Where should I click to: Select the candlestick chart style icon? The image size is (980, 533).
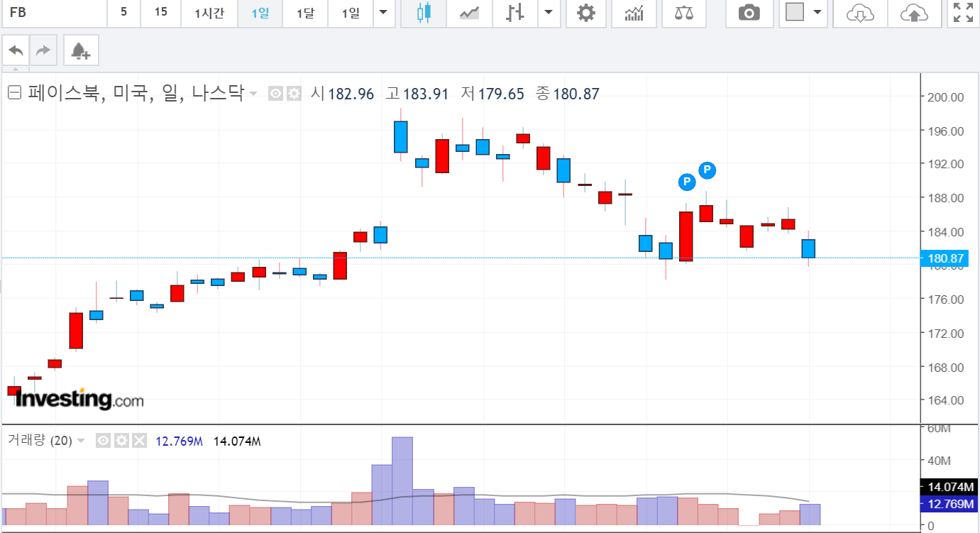424,13
